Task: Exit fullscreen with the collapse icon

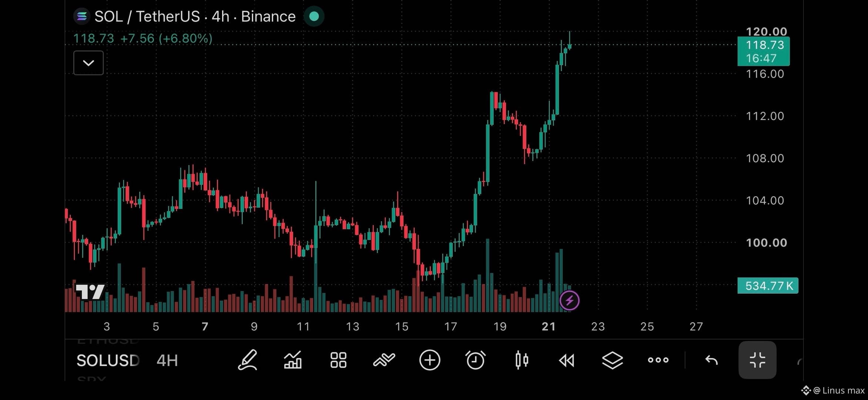Action: coord(757,360)
